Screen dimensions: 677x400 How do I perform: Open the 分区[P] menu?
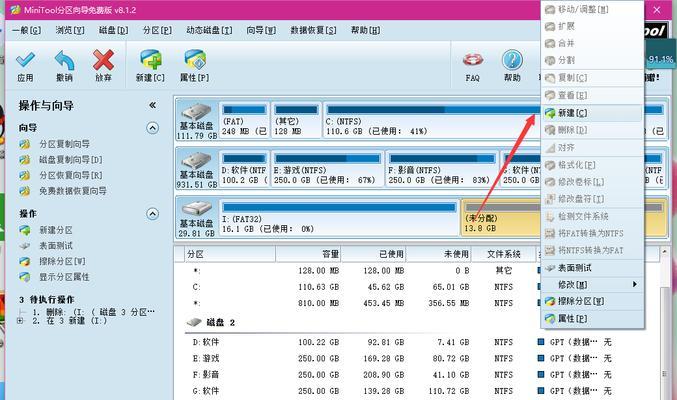point(157,30)
